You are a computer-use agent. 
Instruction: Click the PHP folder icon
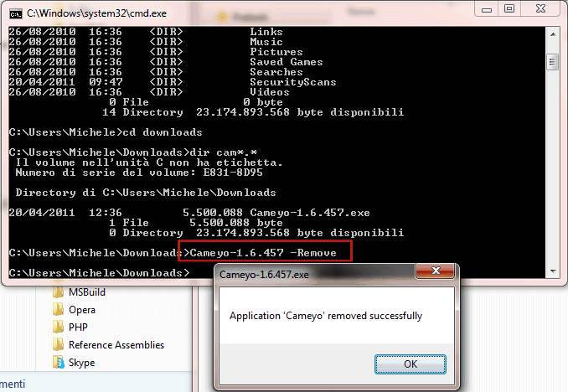(x=59, y=328)
